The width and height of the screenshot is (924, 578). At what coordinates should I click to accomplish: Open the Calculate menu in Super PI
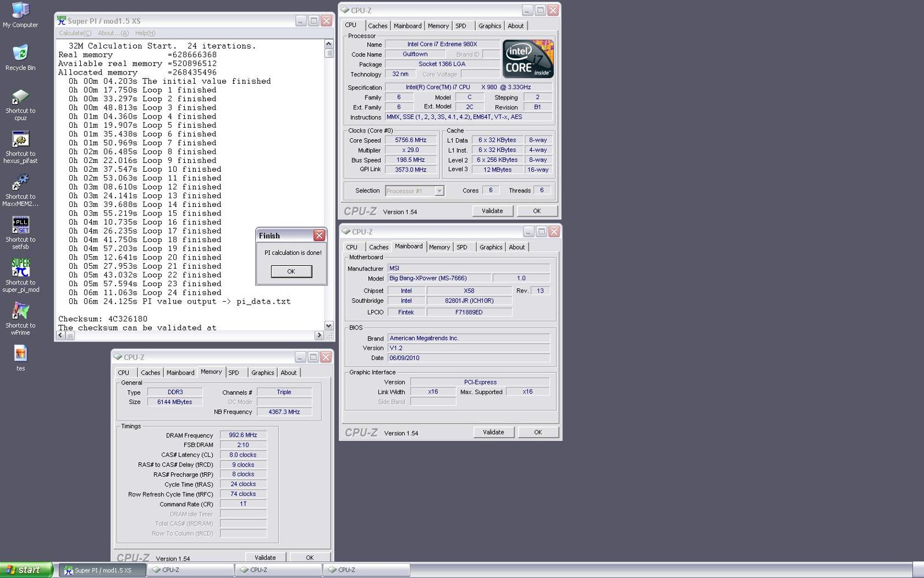(75, 33)
